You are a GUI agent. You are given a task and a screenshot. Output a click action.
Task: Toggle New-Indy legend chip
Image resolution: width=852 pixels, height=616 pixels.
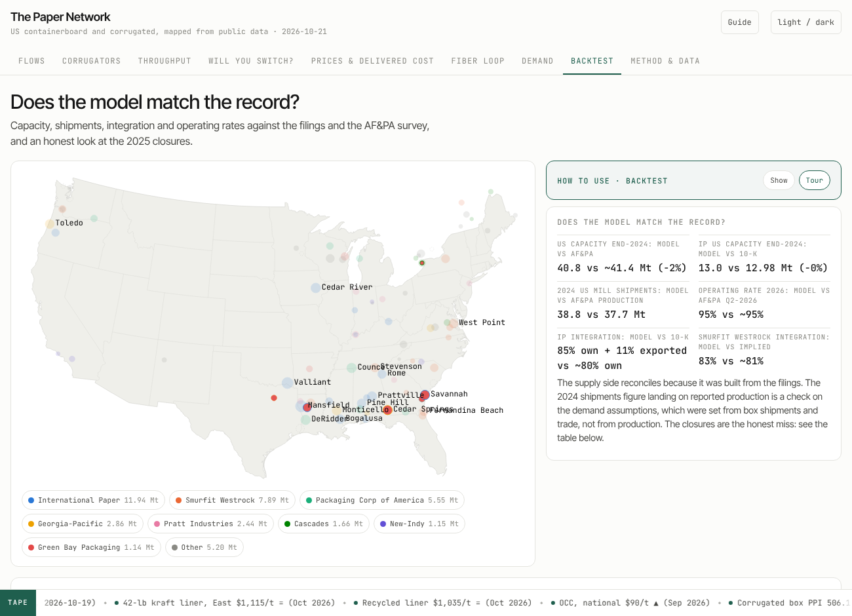[x=419, y=524]
